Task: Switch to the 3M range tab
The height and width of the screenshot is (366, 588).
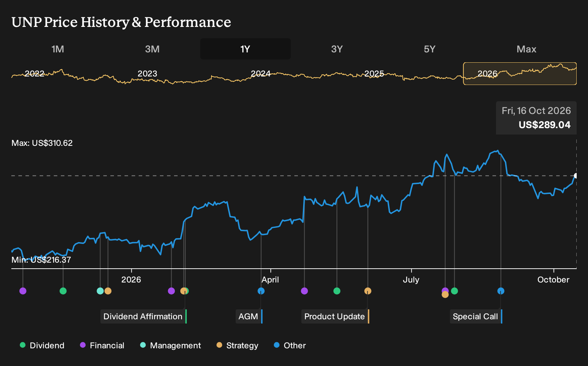Action: [x=152, y=49]
